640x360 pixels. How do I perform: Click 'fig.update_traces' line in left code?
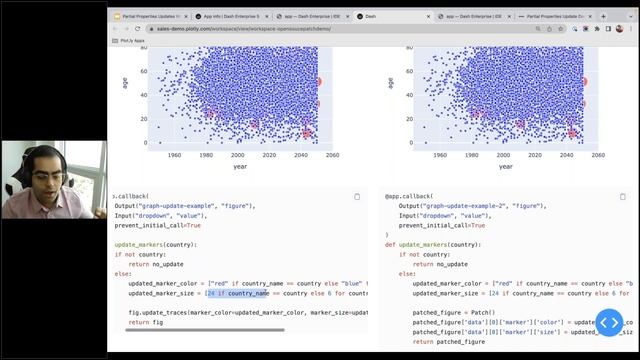pyautogui.click(x=248, y=313)
